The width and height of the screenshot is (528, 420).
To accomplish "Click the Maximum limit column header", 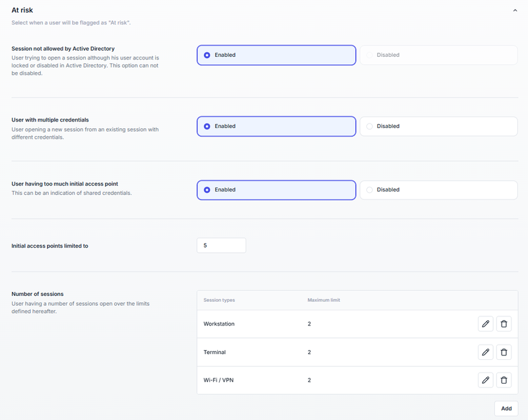I will (x=323, y=300).
